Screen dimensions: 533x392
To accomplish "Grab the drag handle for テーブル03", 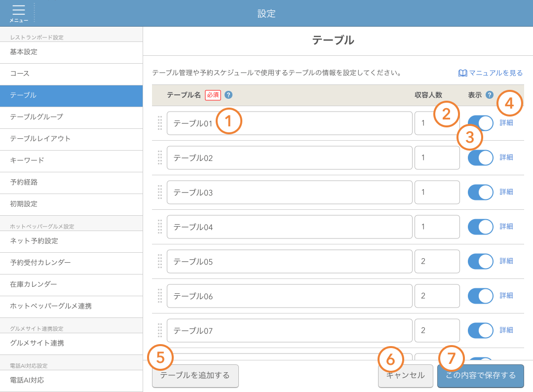I will tap(160, 192).
